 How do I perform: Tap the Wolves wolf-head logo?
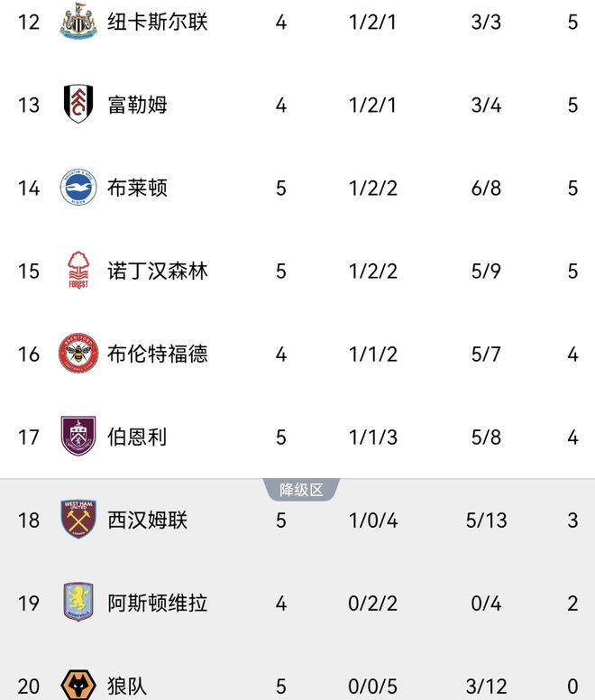click(x=78, y=685)
